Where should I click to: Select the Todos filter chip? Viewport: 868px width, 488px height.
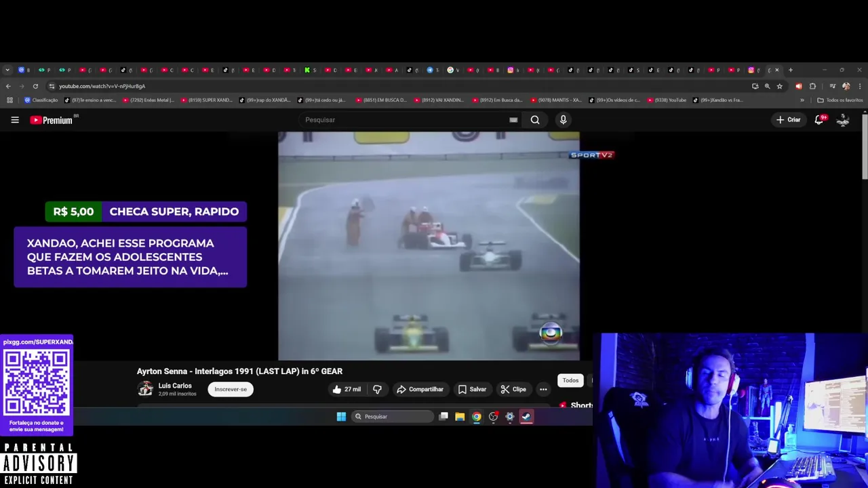[x=570, y=380]
